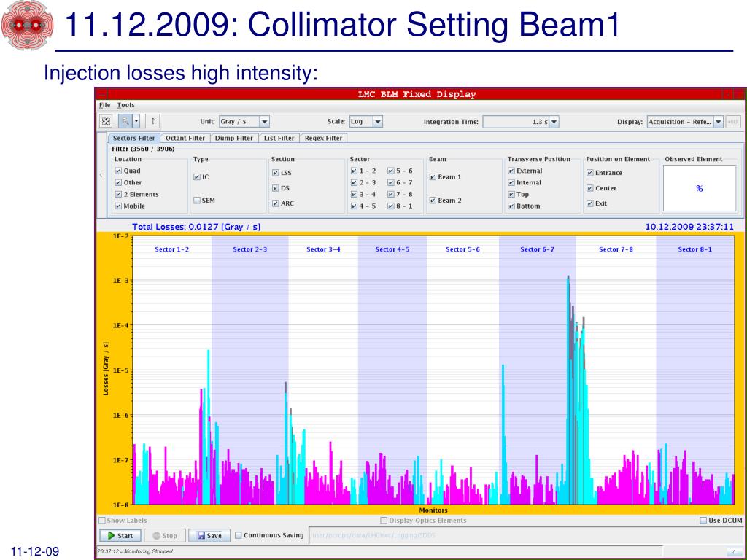Open the zoom tool dropdown arrow
The width and height of the screenshot is (747, 560).
[x=136, y=122]
